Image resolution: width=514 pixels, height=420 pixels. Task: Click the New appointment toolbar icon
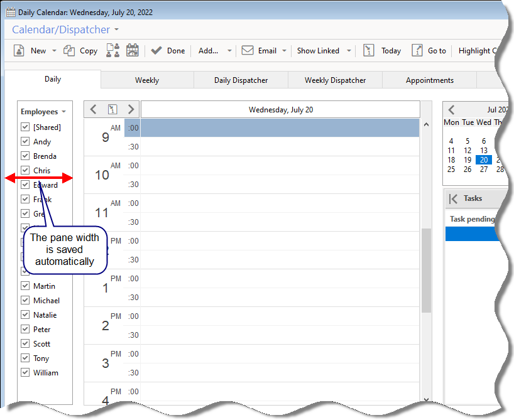pos(19,51)
